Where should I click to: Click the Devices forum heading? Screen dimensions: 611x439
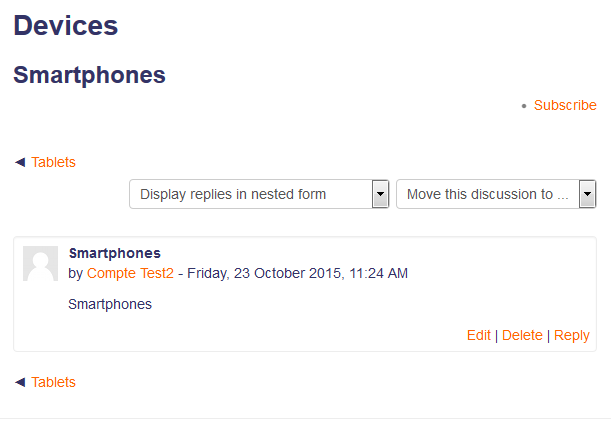(x=65, y=26)
